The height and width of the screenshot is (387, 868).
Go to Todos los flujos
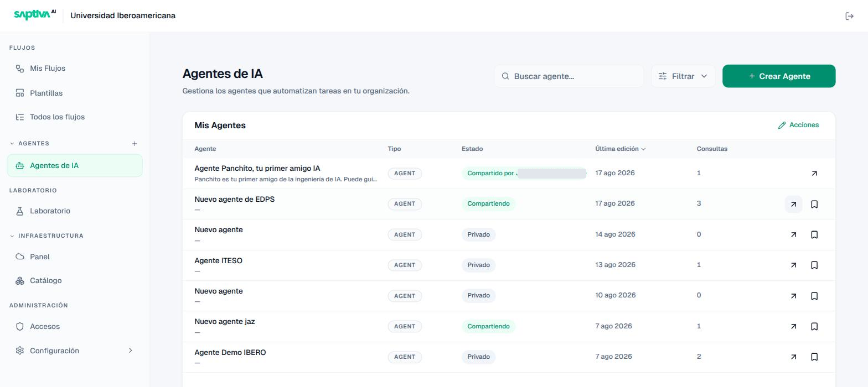[x=74, y=117]
